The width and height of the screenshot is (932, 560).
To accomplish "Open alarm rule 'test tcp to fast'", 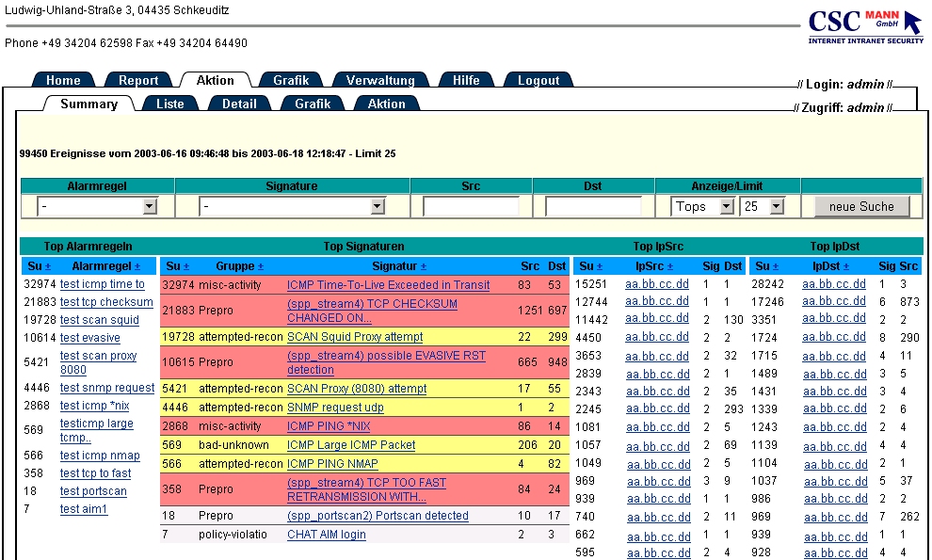I will click(x=95, y=473).
